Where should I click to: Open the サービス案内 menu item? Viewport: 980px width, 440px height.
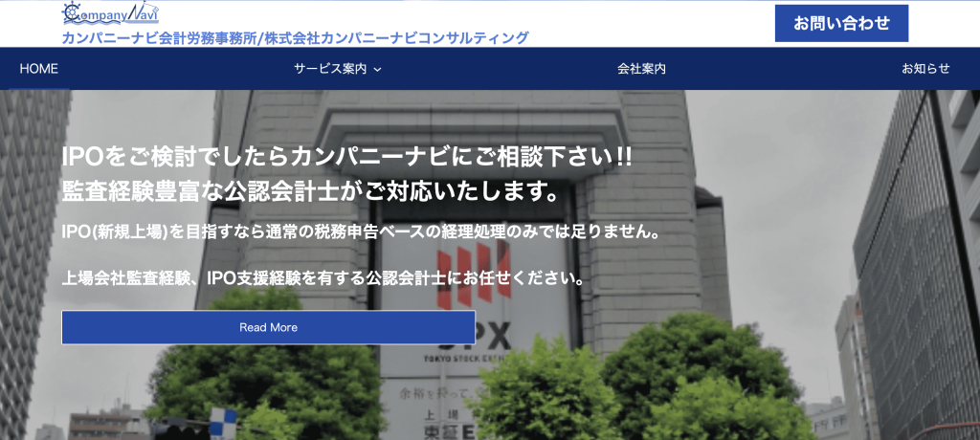point(330,69)
